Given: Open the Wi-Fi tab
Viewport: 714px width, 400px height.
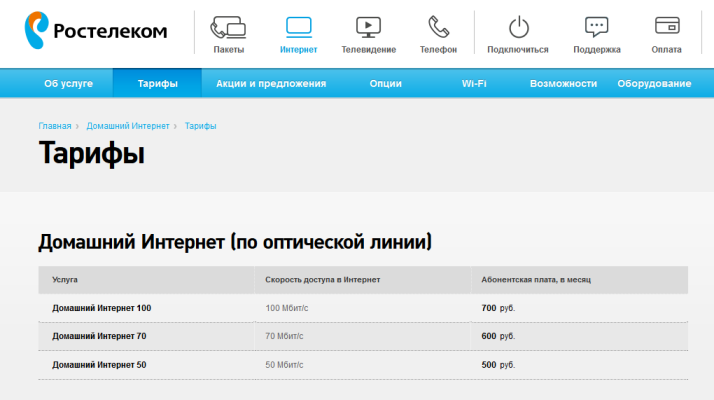Looking at the screenshot, I should click(474, 84).
